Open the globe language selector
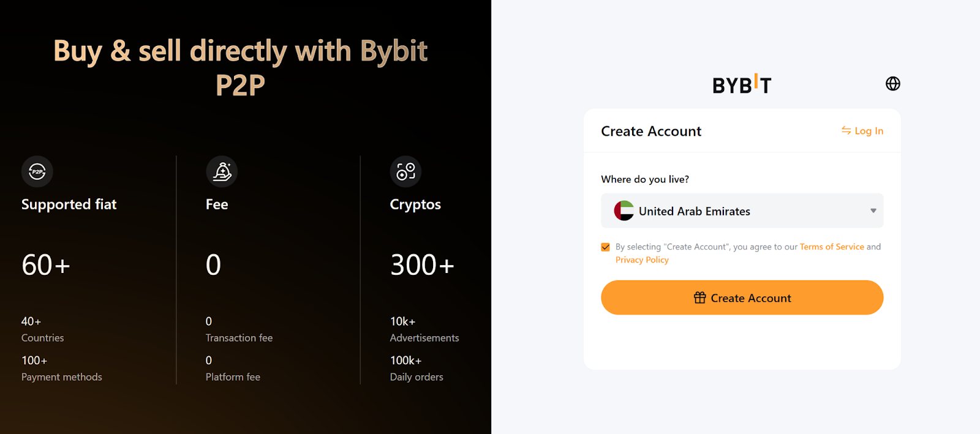Screen dimensions: 980x434 [x=892, y=83]
